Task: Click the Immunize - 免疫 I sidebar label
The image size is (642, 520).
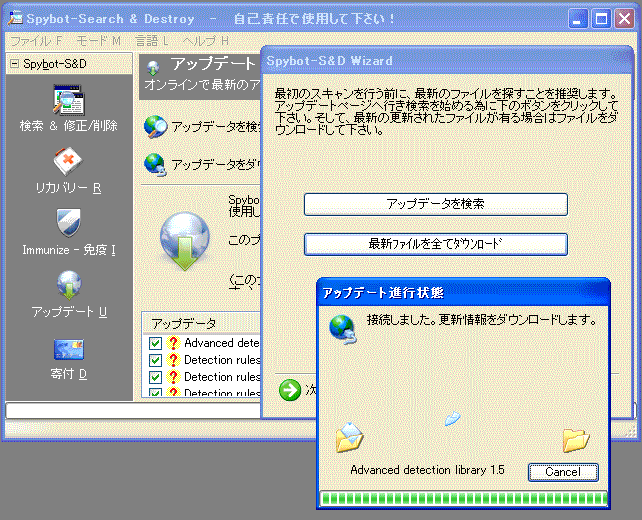Action: [x=69, y=250]
